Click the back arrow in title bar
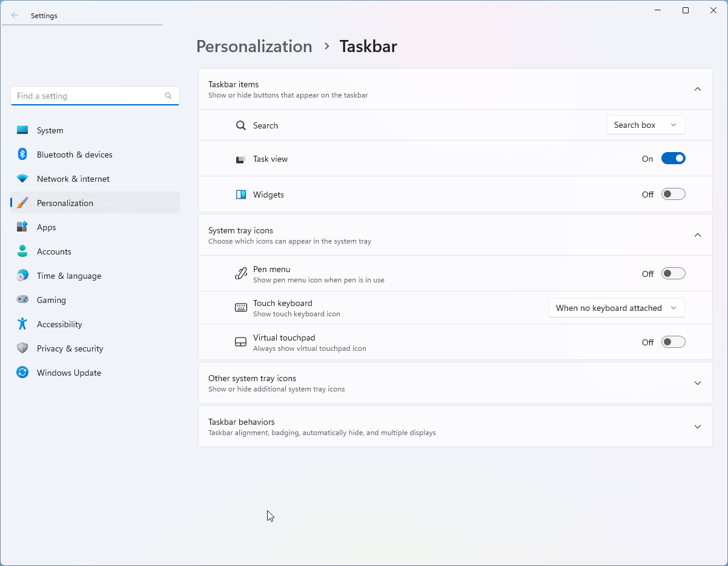 (x=15, y=16)
